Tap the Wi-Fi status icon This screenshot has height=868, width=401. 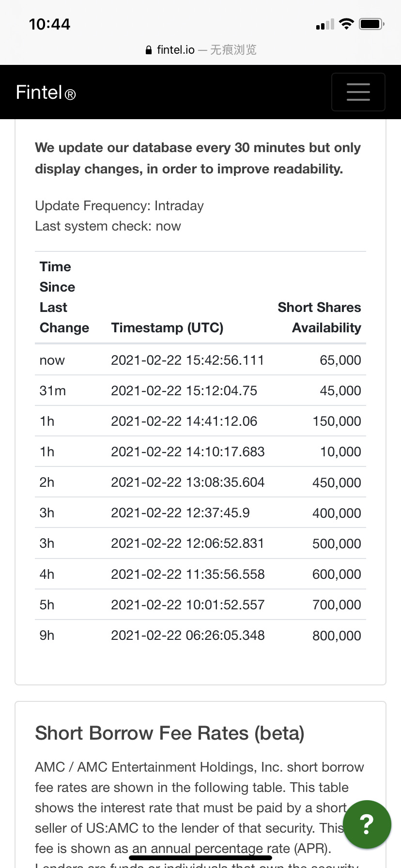click(x=346, y=24)
